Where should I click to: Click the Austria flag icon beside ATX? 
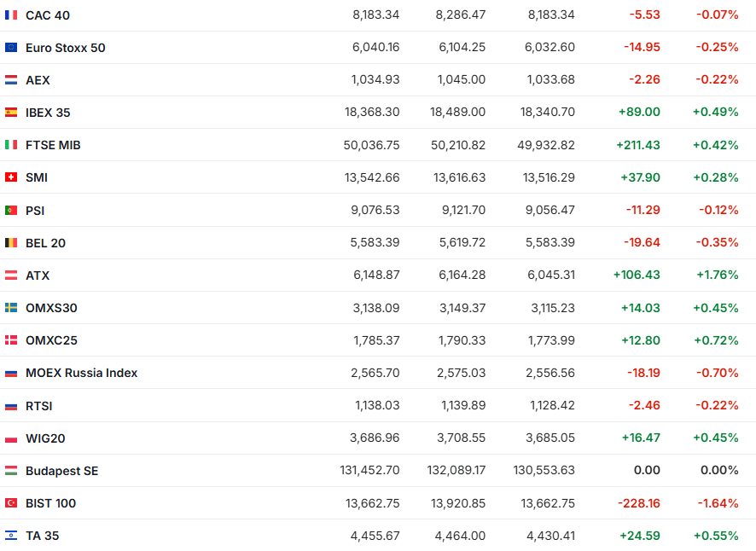(11, 275)
